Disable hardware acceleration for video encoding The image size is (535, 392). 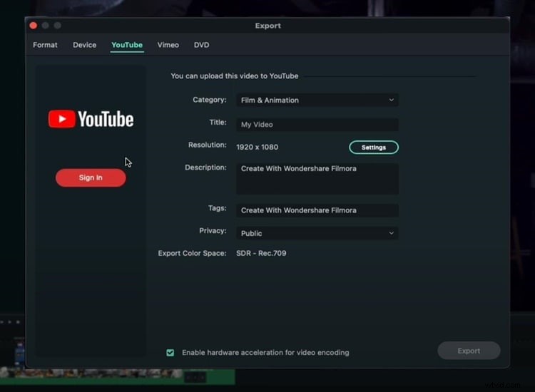170,352
